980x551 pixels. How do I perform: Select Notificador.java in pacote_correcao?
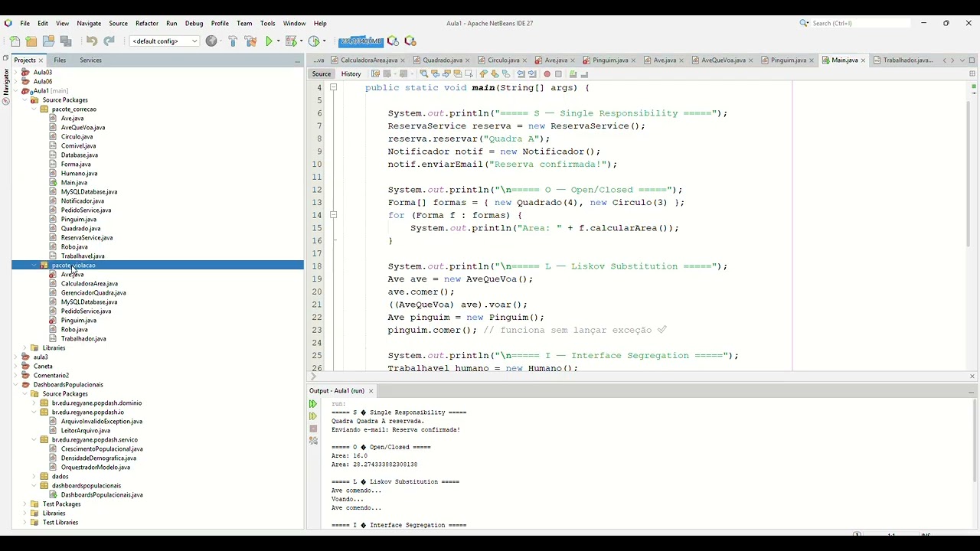[x=83, y=201]
